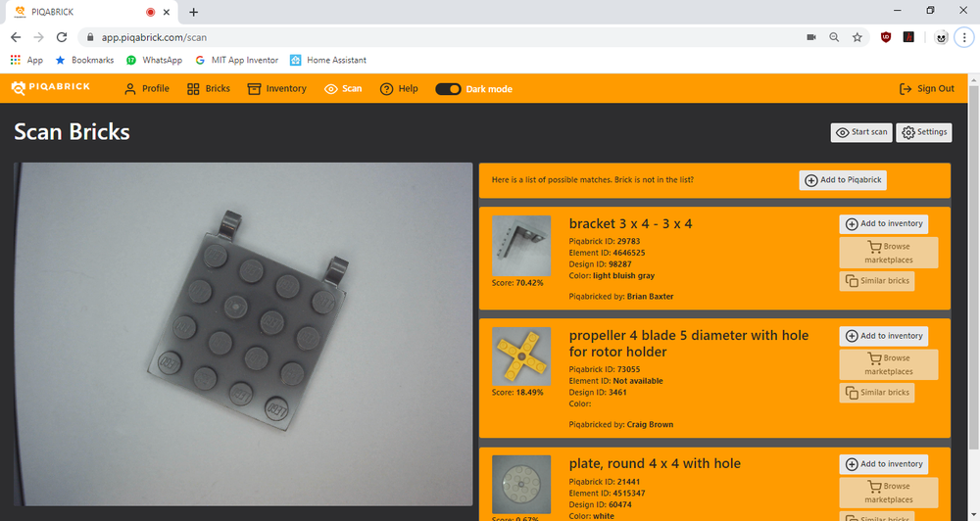Show similar bricks for bracket 3 x 4
Screen dimensions: 980x521
click(x=877, y=281)
